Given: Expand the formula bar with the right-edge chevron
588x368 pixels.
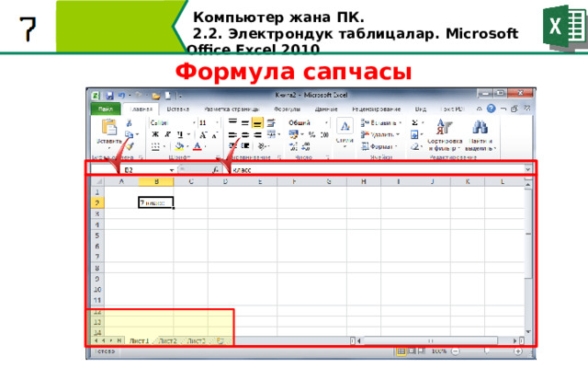Looking at the screenshot, I should 527,169.
